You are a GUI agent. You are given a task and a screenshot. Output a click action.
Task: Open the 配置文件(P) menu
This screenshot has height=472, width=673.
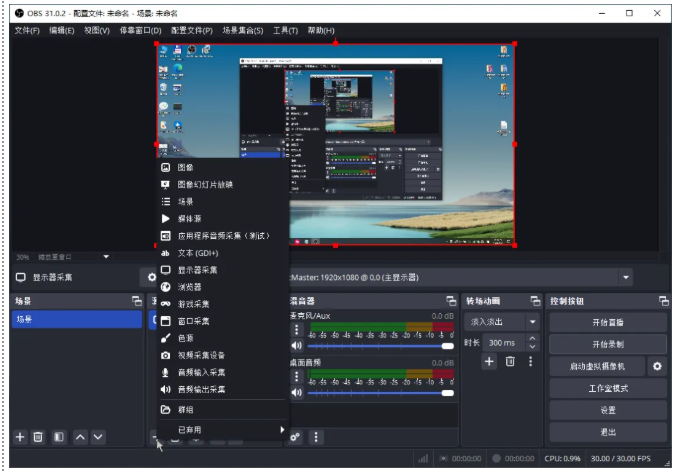coord(192,30)
